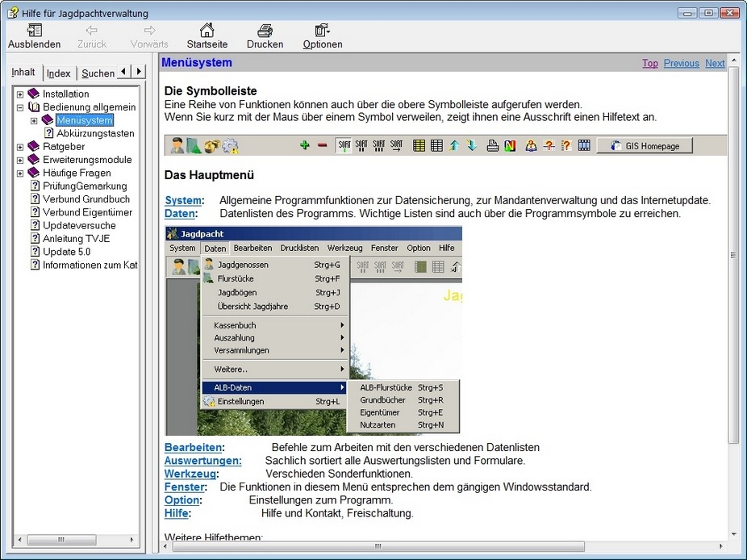Click the gear with warning icon in Symbolleiste
Viewport: 747px width, 560px height.
click(x=231, y=146)
